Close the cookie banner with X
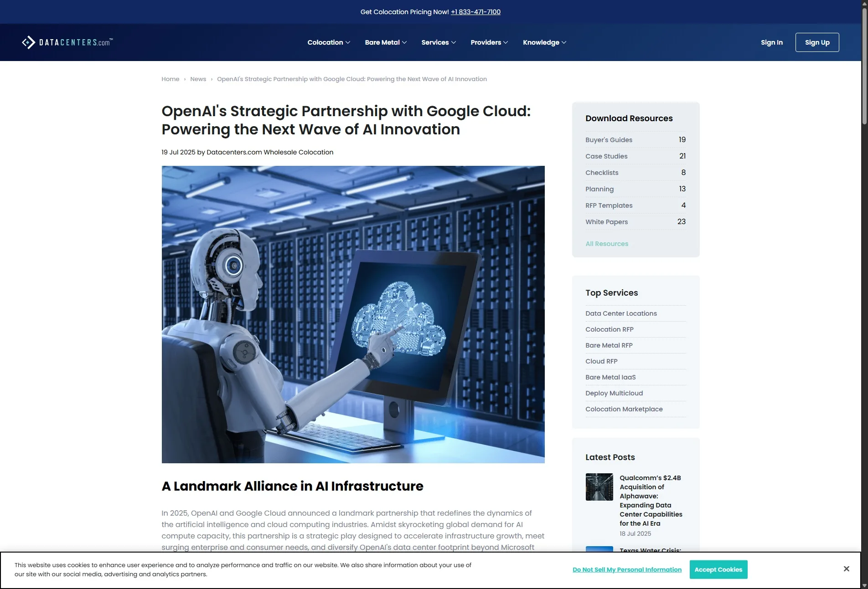The image size is (868, 589). (846, 569)
